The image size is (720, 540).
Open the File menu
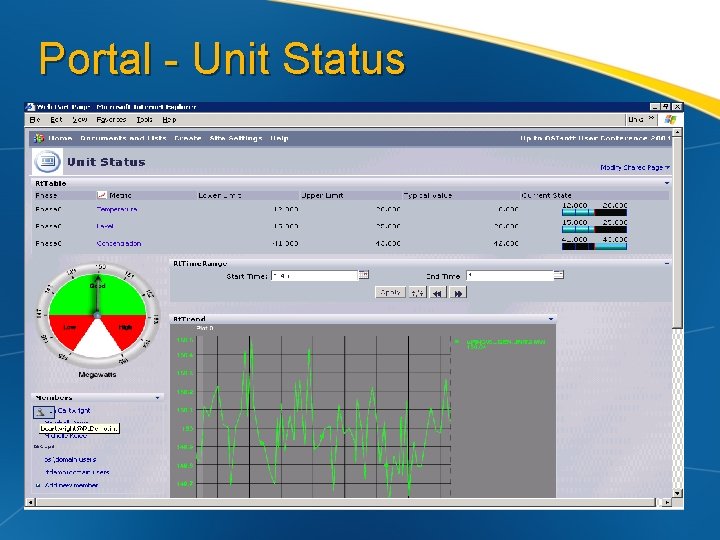tap(35, 119)
